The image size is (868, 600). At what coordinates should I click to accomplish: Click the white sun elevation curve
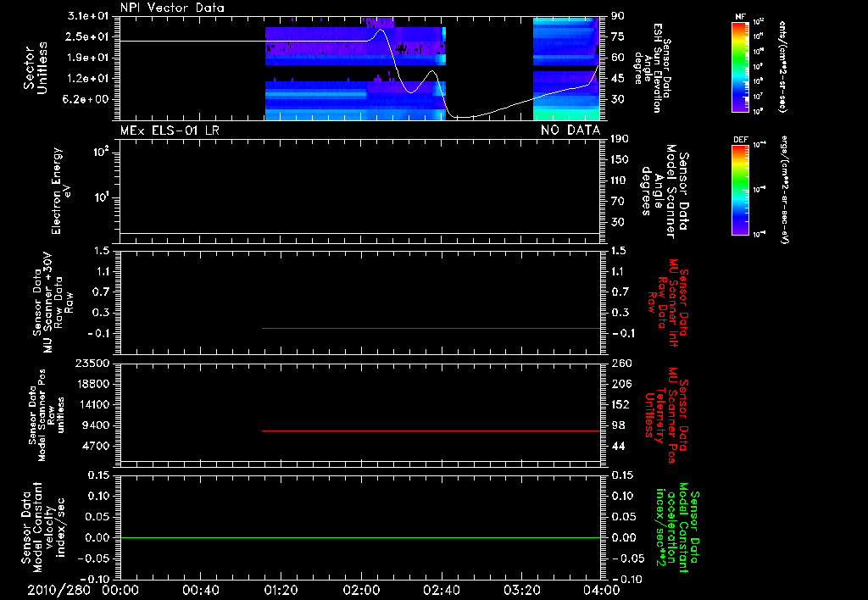coord(243,41)
